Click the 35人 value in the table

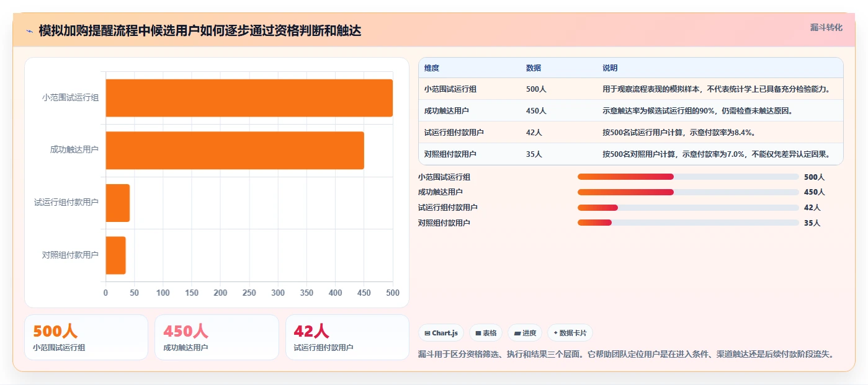(x=534, y=154)
